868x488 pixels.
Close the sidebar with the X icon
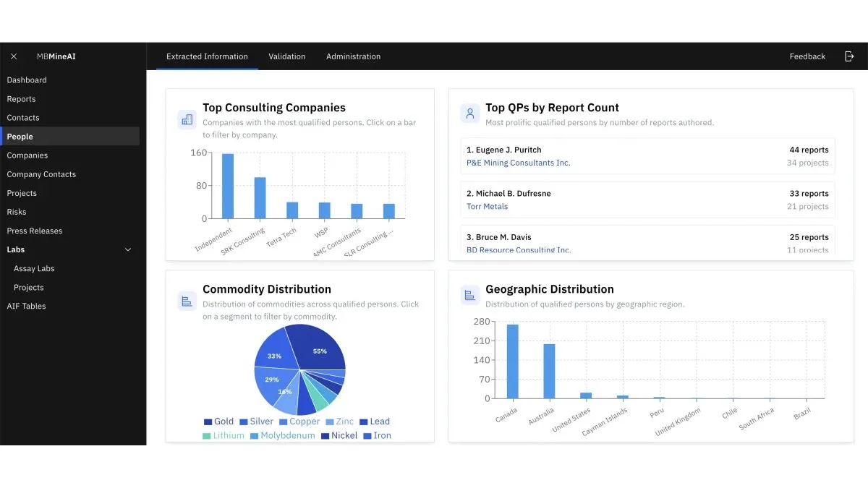click(14, 56)
